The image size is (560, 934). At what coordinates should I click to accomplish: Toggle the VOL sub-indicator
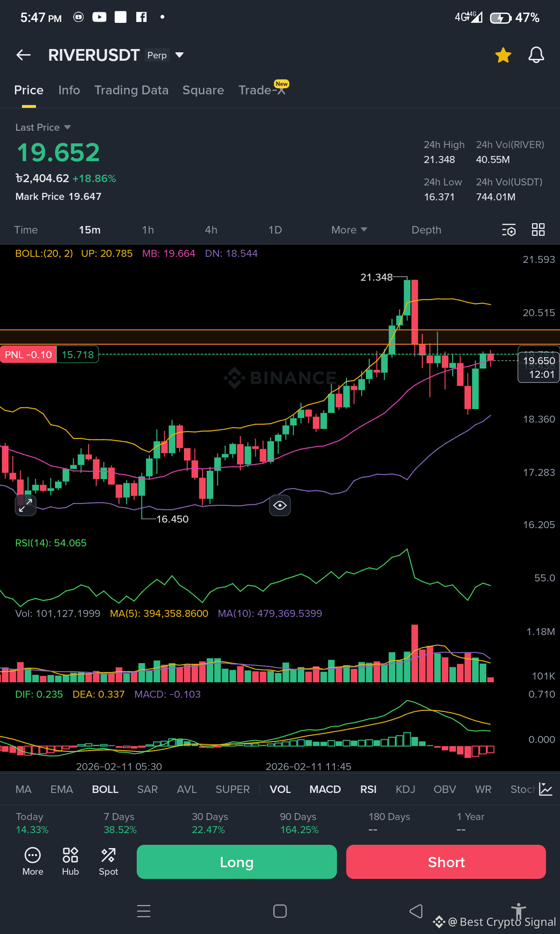[x=280, y=789]
